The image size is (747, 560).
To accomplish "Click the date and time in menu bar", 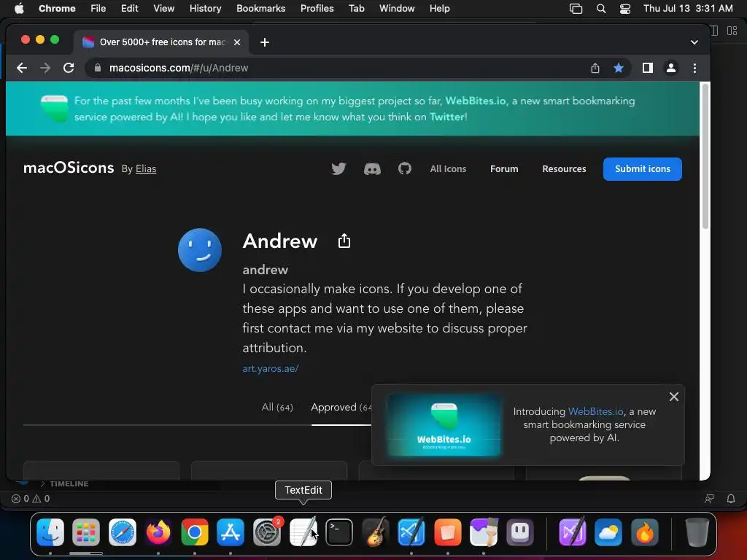I will pyautogui.click(x=688, y=9).
